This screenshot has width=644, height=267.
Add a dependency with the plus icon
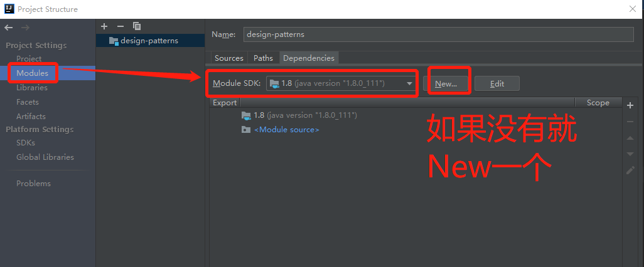[630, 105]
